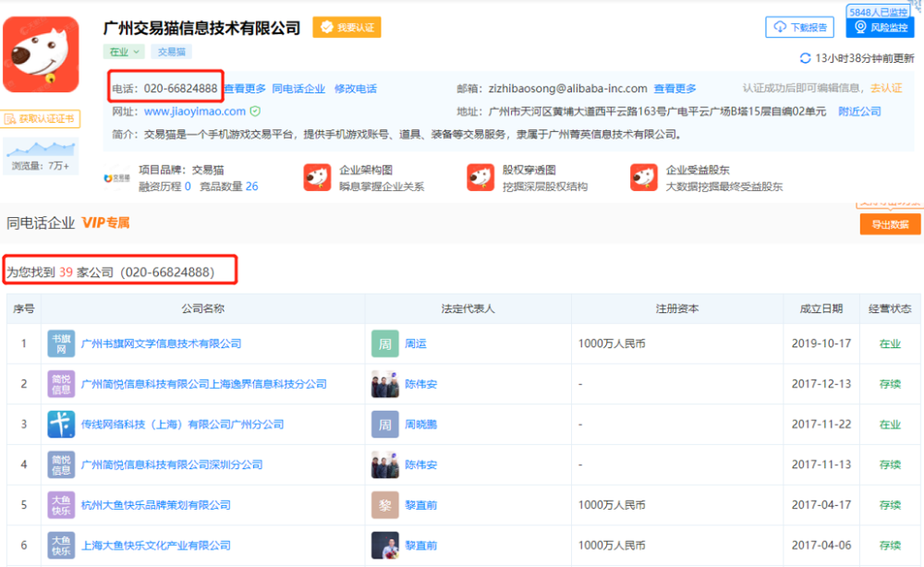Open 广州简悦信息科技有限公司深圳分公司
Viewport: 924px width, 567px height.
pyautogui.click(x=172, y=464)
